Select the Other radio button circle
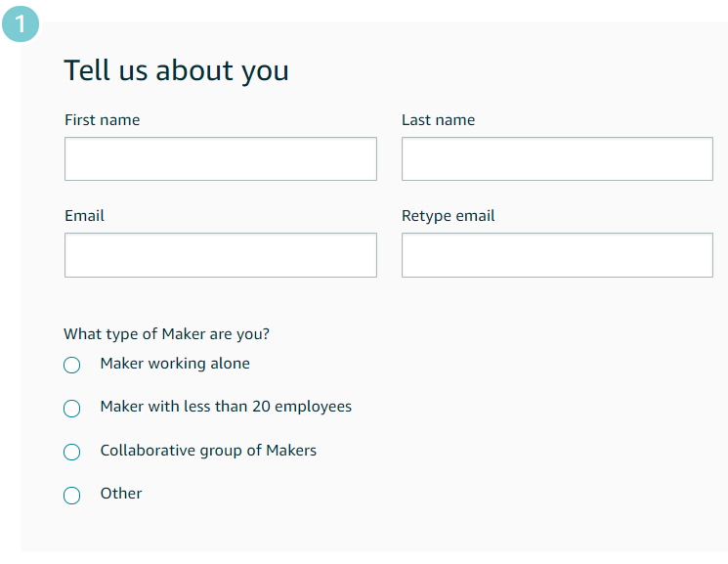 [x=71, y=496]
